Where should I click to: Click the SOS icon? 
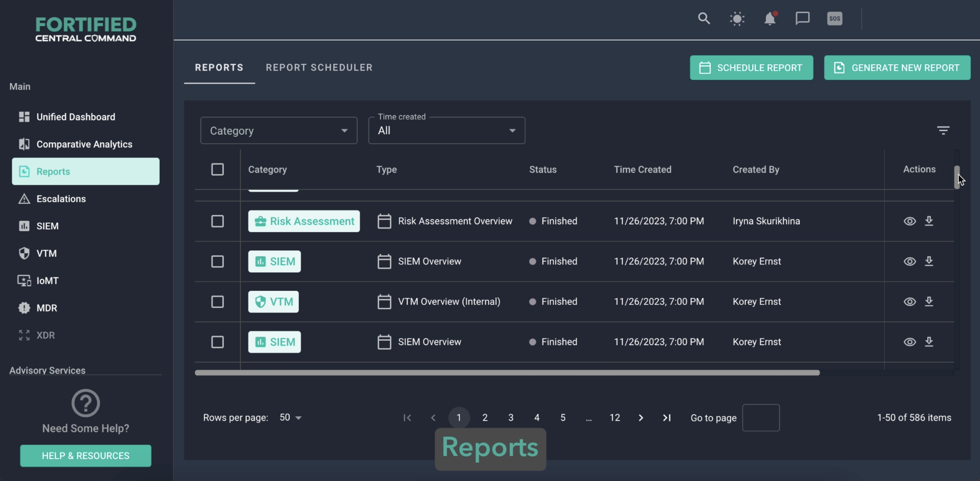[835, 18]
